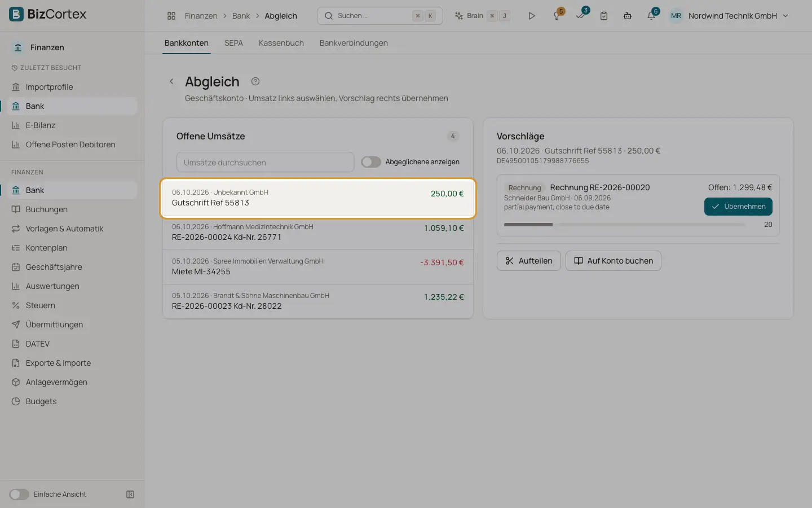Click the clipboard checklist icon in top bar

tap(604, 16)
